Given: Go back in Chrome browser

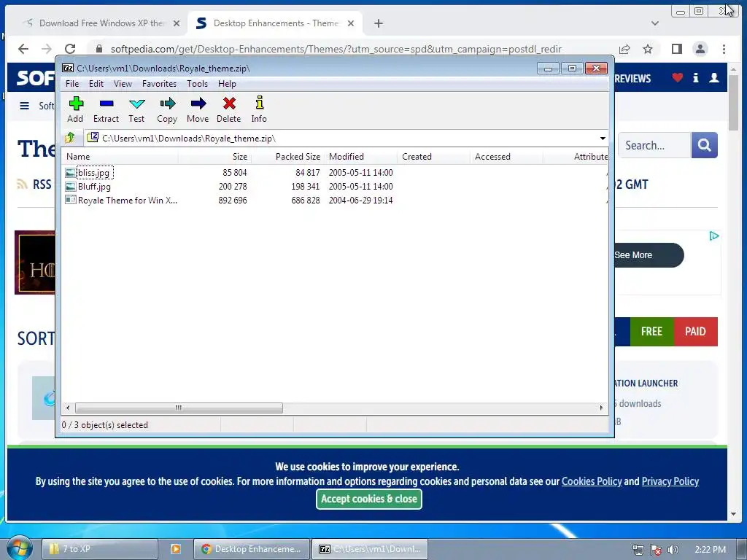Looking at the screenshot, I should tap(23, 49).
